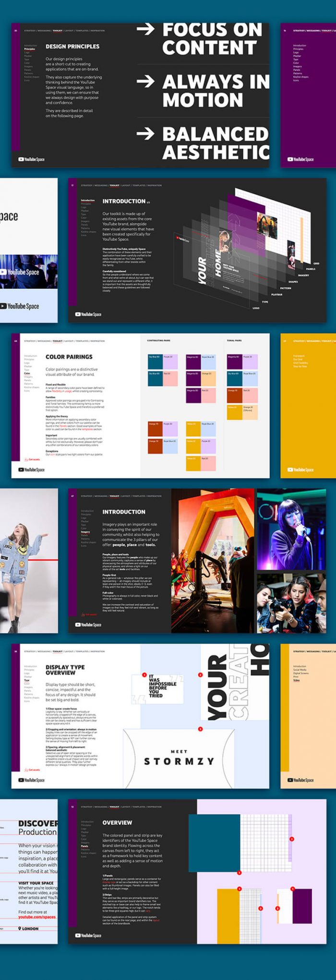The image size is (336, 980).
Task: Open TOOLKIT in Color Pairings slide header
Action: tap(58, 341)
